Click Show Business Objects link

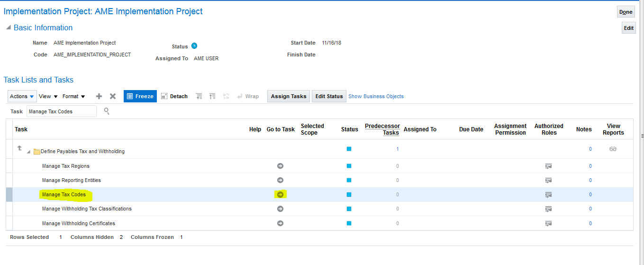coord(376,96)
